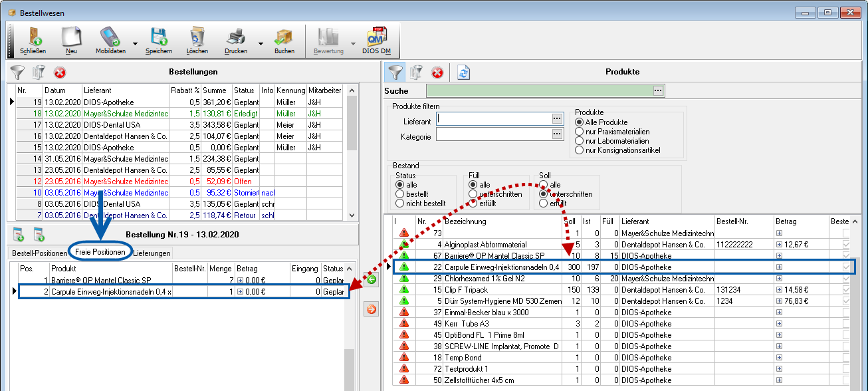Click the red warning icon beside Temp Bond

click(403, 358)
